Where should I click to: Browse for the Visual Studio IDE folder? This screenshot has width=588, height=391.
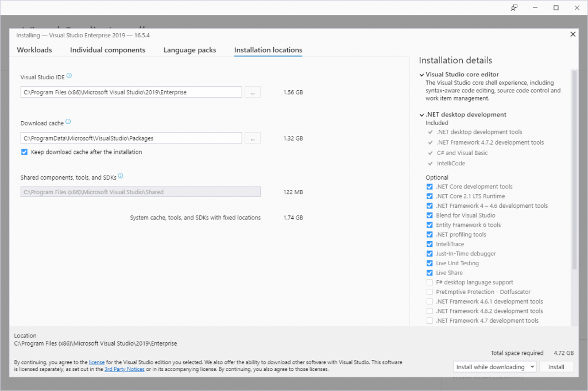pyautogui.click(x=253, y=92)
